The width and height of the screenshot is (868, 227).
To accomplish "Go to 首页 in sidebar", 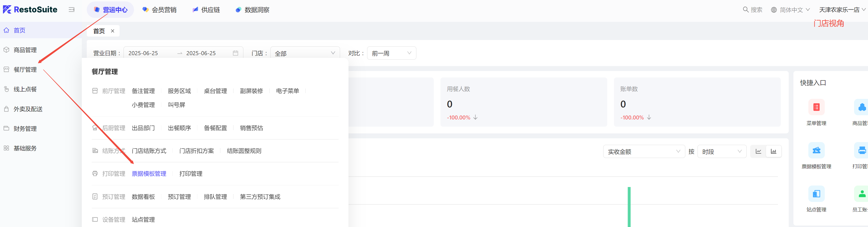I will [41, 30].
